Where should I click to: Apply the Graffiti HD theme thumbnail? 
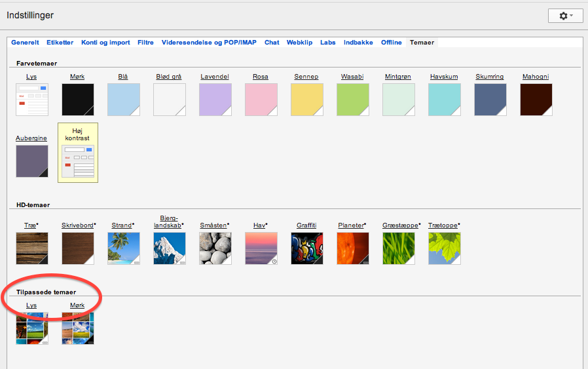306,248
